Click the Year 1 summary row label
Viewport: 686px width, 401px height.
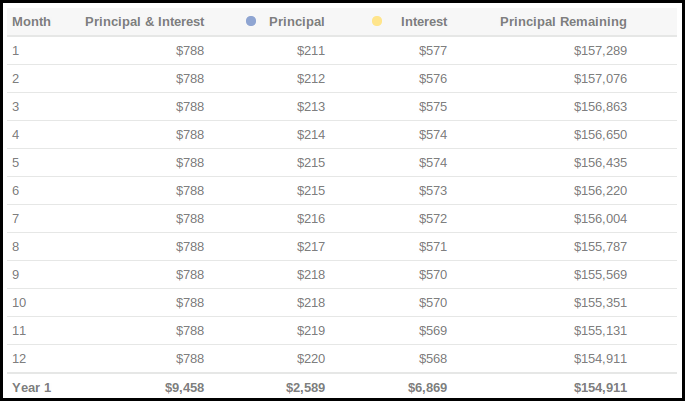[31, 386]
